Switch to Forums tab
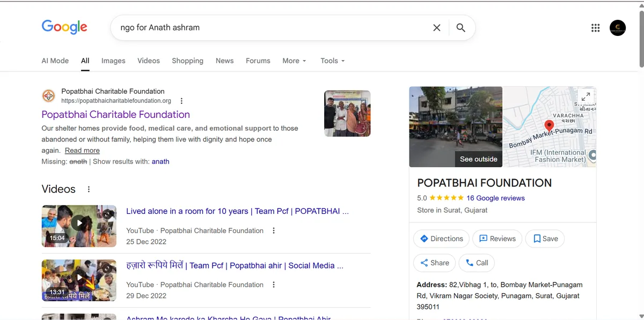This screenshot has height=320, width=644. tap(258, 61)
